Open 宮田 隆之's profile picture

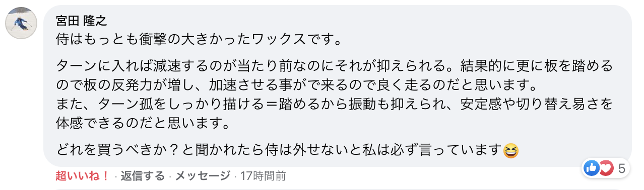click(x=21, y=23)
